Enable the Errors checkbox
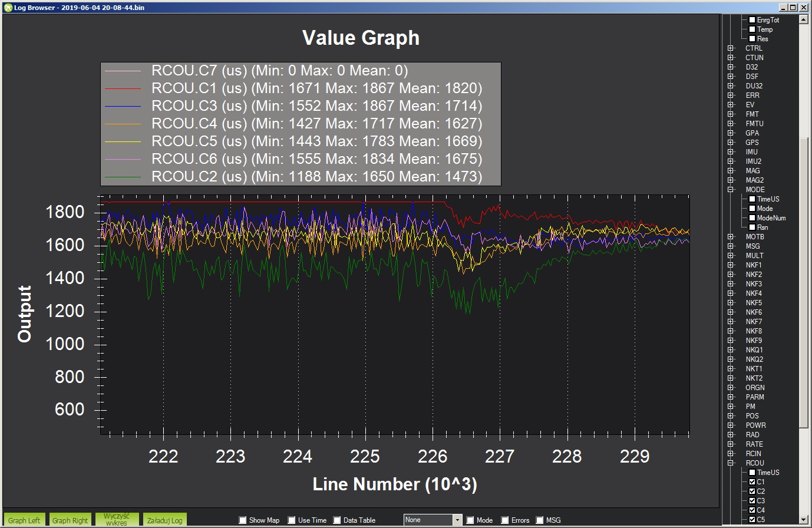The image size is (812, 528). pyautogui.click(x=505, y=520)
